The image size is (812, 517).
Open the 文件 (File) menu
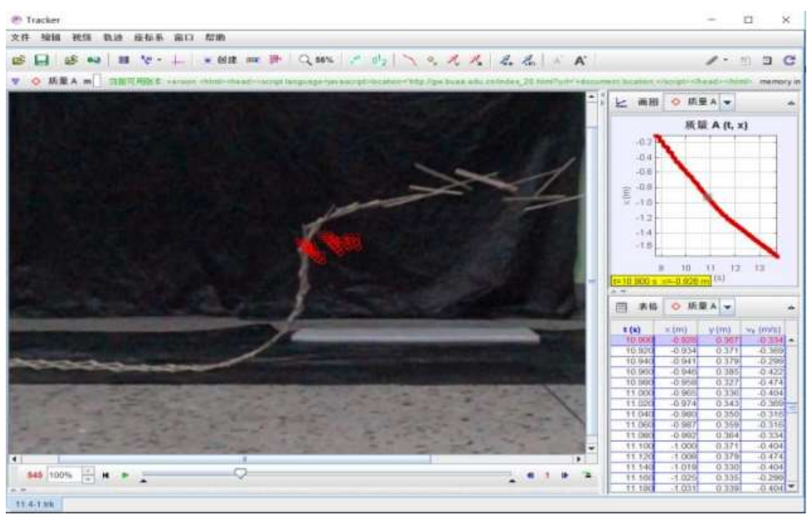pyautogui.click(x=20, y=37)
